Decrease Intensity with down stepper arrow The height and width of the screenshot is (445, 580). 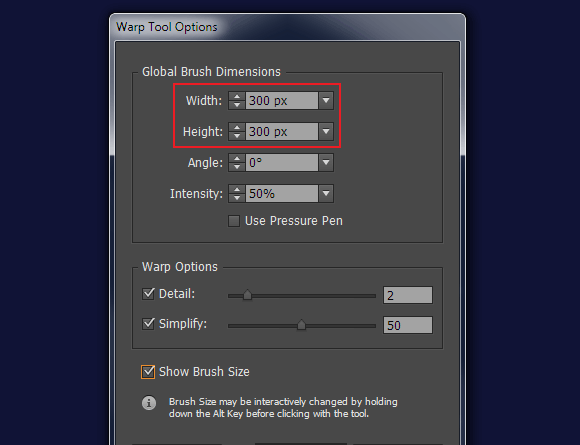[x=237, y=198]
